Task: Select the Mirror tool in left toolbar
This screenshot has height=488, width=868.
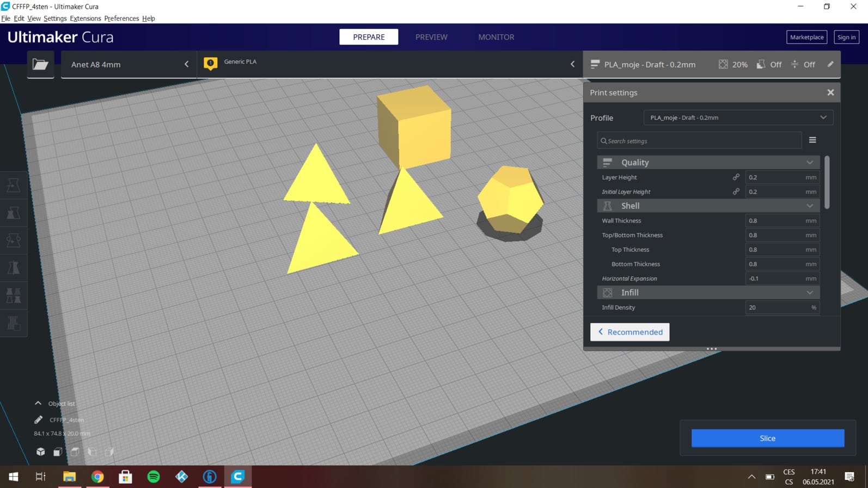Action: (14, 268)
